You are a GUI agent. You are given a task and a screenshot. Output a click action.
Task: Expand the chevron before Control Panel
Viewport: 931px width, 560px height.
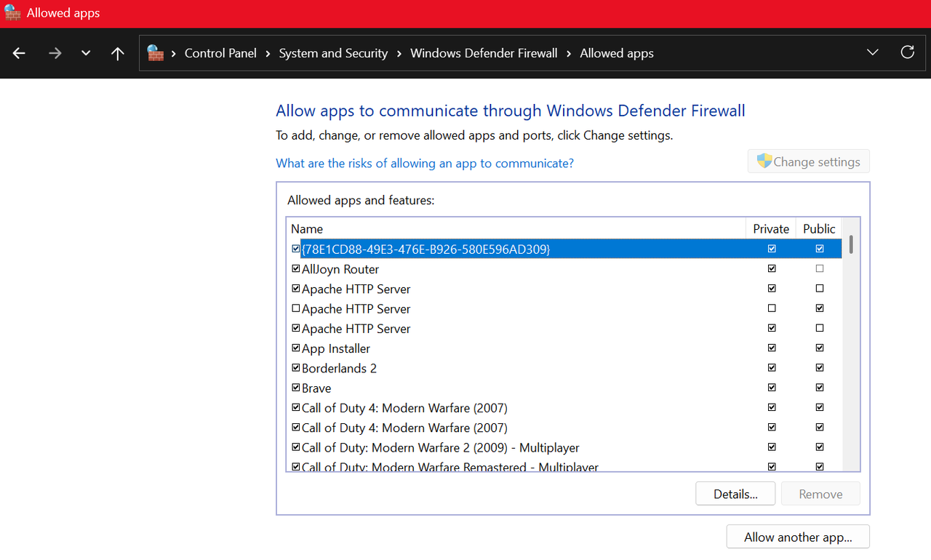click(x=174, y=53)
